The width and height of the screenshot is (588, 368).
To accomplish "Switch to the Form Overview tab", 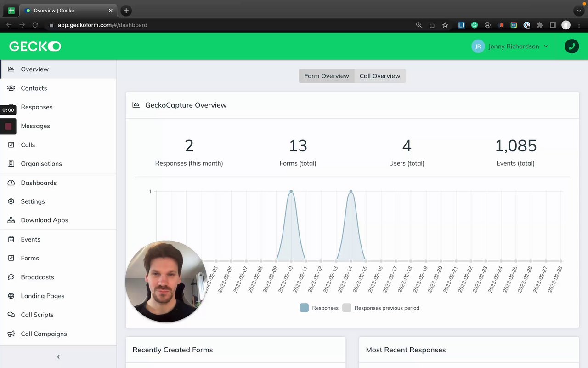I will 327,76.
